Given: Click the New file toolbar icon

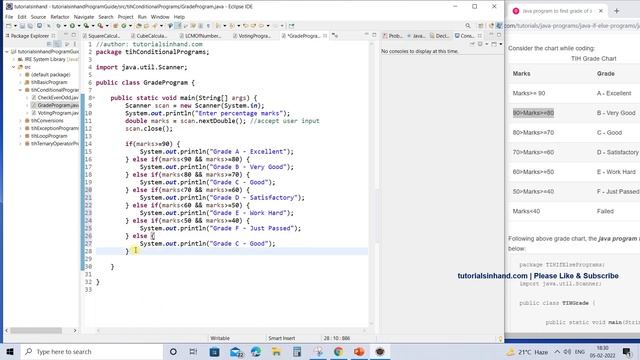Looking at the screenshot, I should [9, 26].
